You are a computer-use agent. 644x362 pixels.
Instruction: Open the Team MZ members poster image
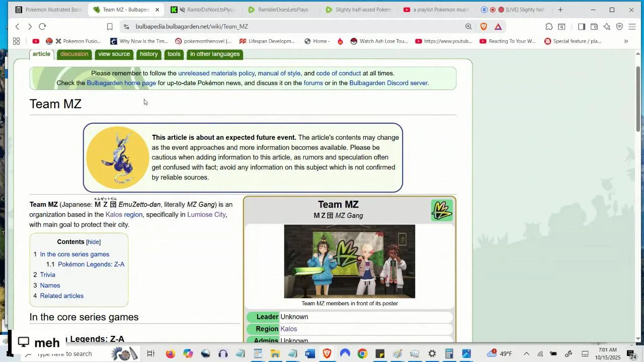click(x=350, y=261)
